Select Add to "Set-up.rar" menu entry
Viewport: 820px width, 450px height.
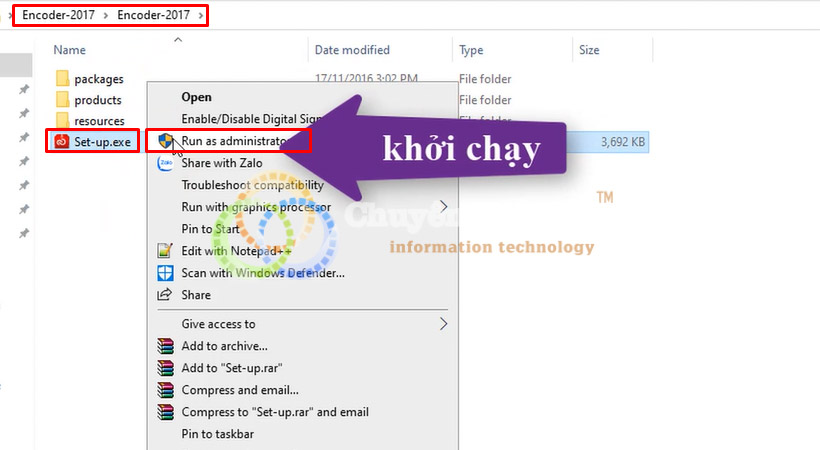[232, 368]
